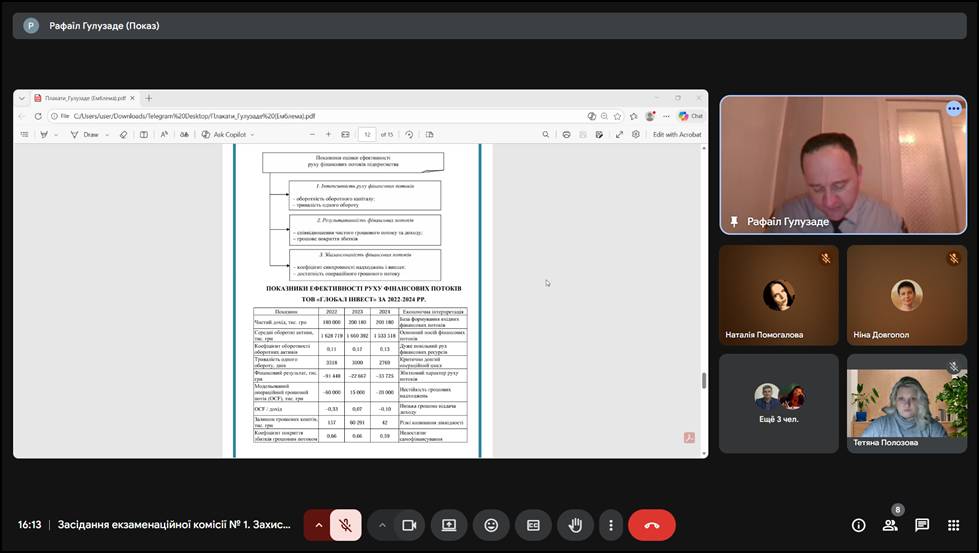
Task: Open the three-dot more options menu
Action: tap(610, 525)
